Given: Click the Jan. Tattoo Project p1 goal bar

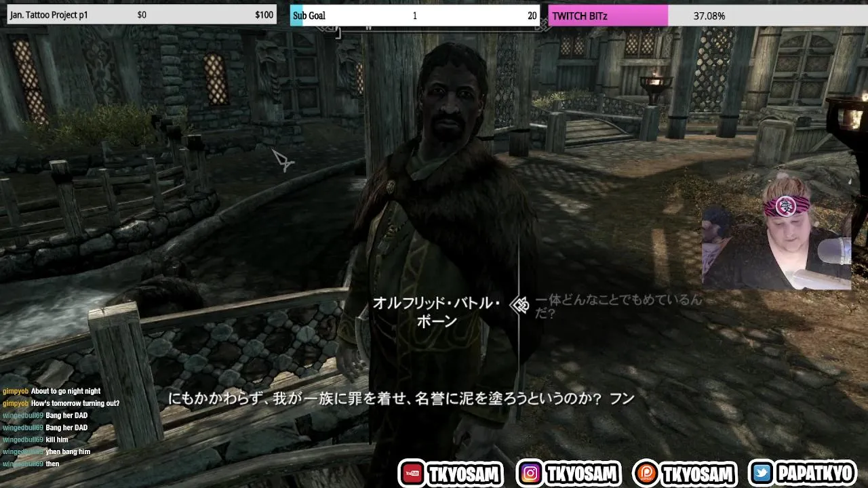Looking at the screenshot, I should click(x=142, y=15).
